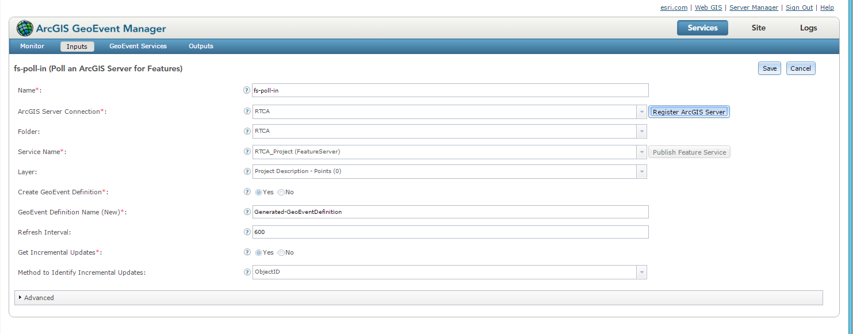Open help icon beside Layer
Viewport: 868px width, 334px height.
[247, 171]
